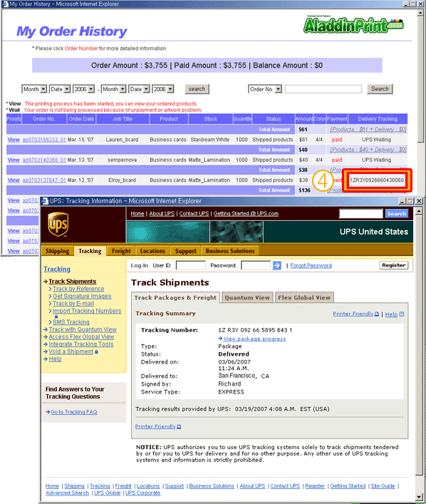
Task: Expand the first Month dropdown
Action: [43, 89]
